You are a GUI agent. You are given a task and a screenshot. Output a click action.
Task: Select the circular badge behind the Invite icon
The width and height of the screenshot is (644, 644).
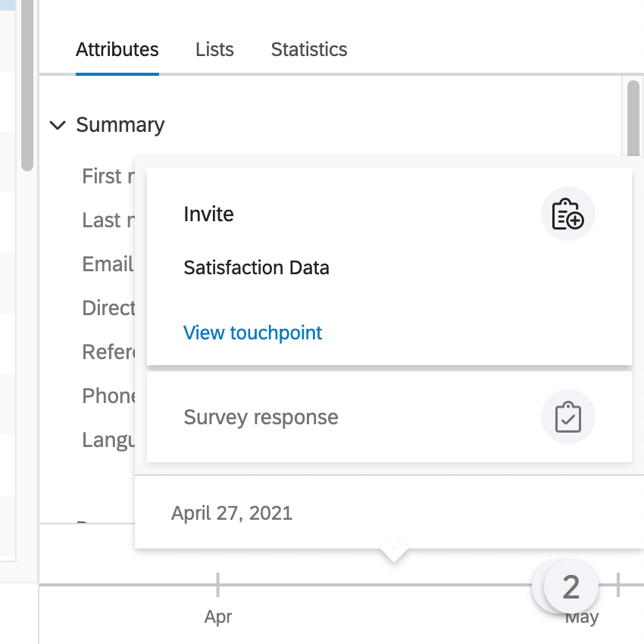click(x=568, y=214)
